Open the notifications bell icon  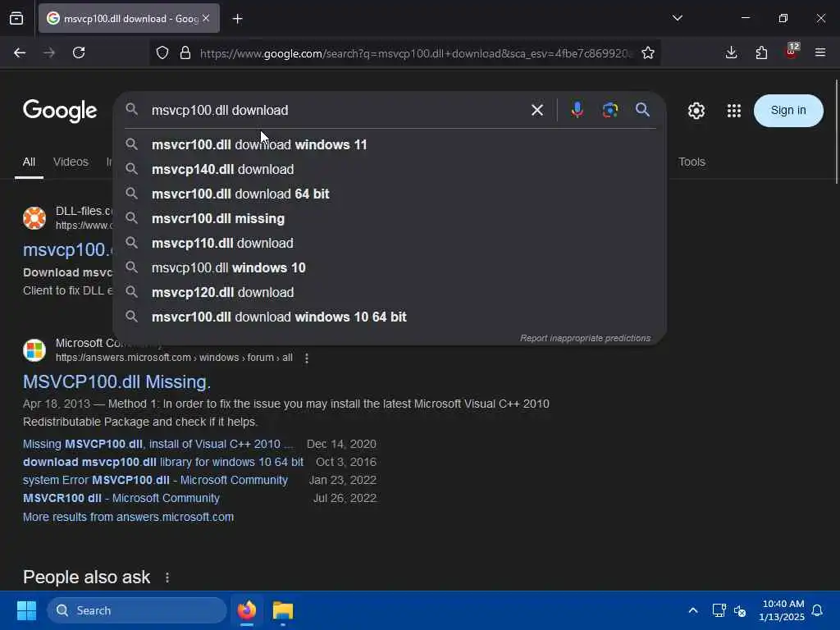click(817, 610)
